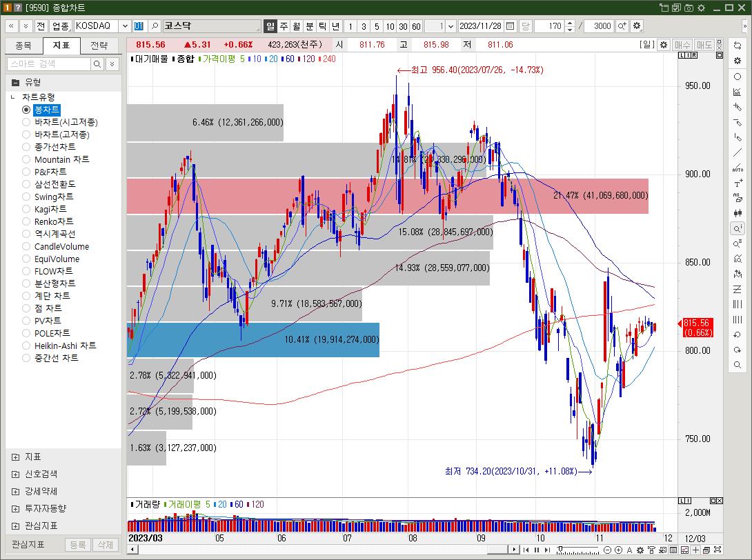The width and height of the screenshot is (752, 560).
Task: Select the horizontal line pencil tool
Action: (x=737, y=122)
